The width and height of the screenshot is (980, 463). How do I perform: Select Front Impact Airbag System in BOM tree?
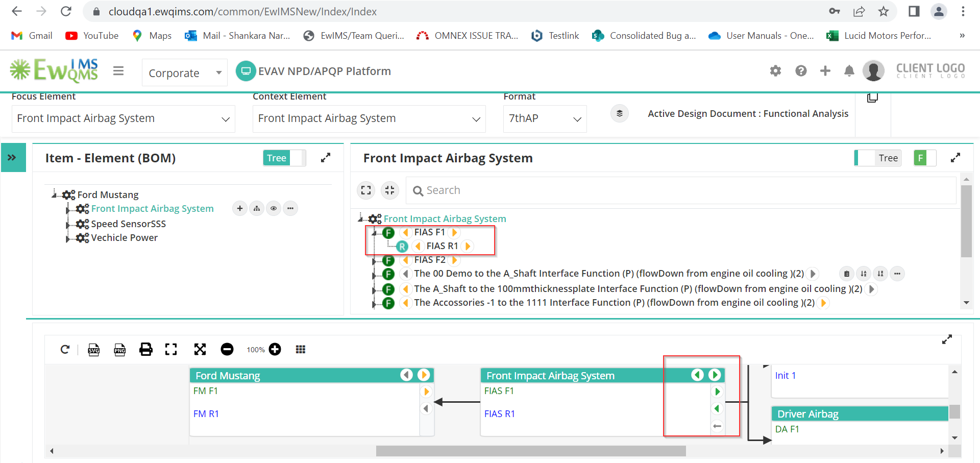pyautogui.click(x=152, y=208)
